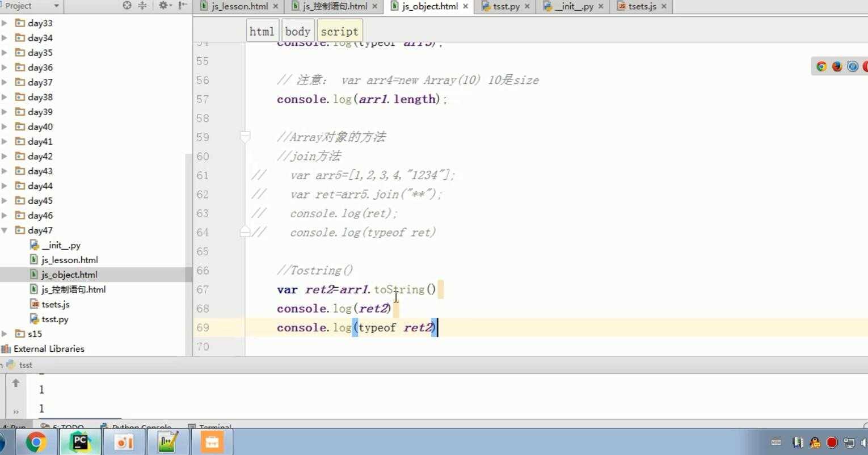Viewport: 868px width, 455px height.
Task: Toggle code fold marker at line 64
Action: 245,231
